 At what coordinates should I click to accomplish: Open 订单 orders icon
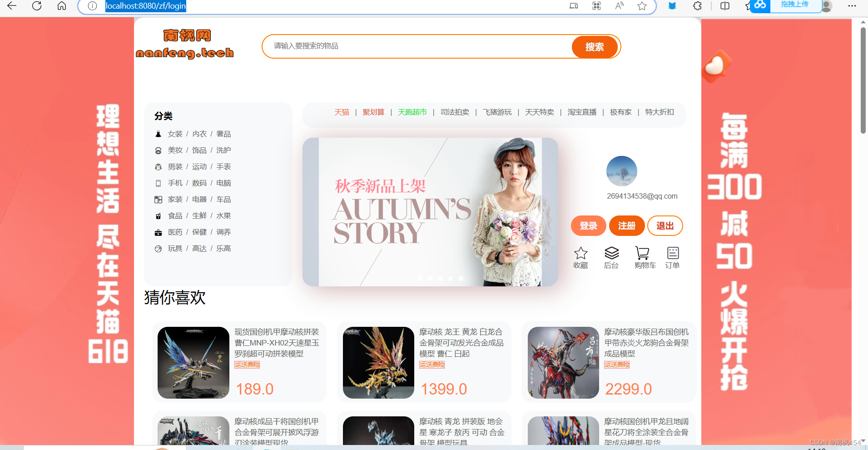point(673,253)
